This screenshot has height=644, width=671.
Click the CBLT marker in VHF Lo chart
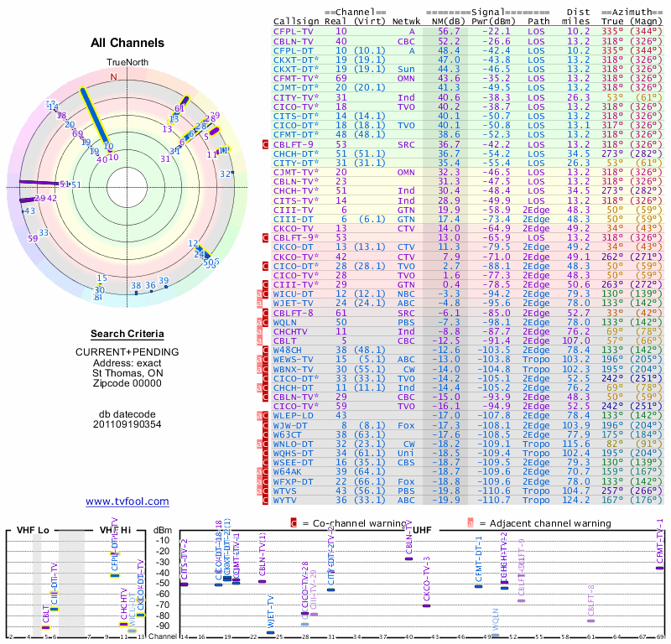[x=45, y=628]
